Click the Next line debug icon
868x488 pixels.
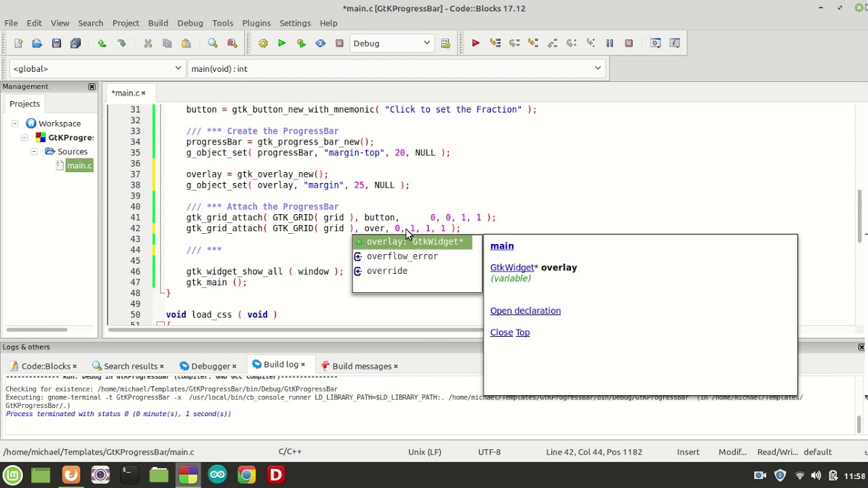(514, 43)
